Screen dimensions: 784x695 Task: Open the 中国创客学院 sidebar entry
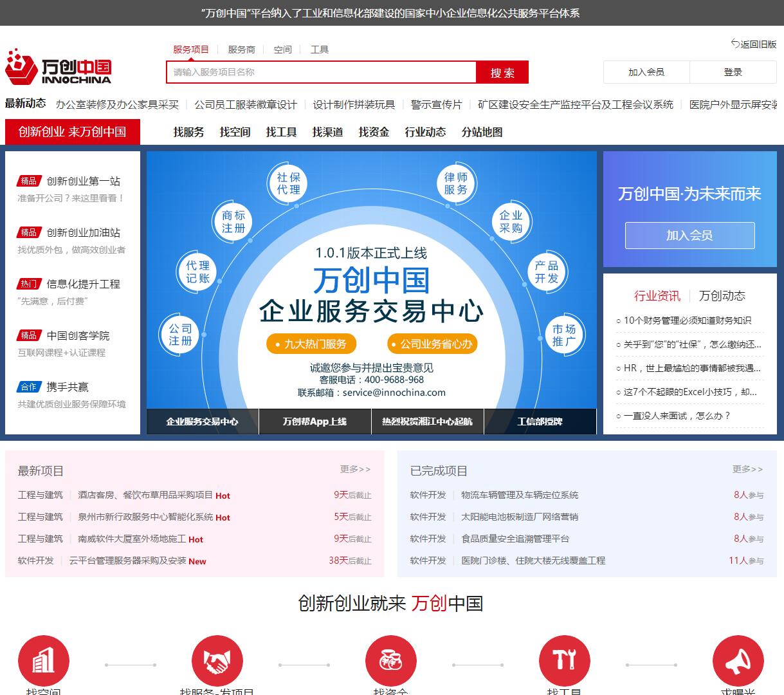click(x=78, y=335)
